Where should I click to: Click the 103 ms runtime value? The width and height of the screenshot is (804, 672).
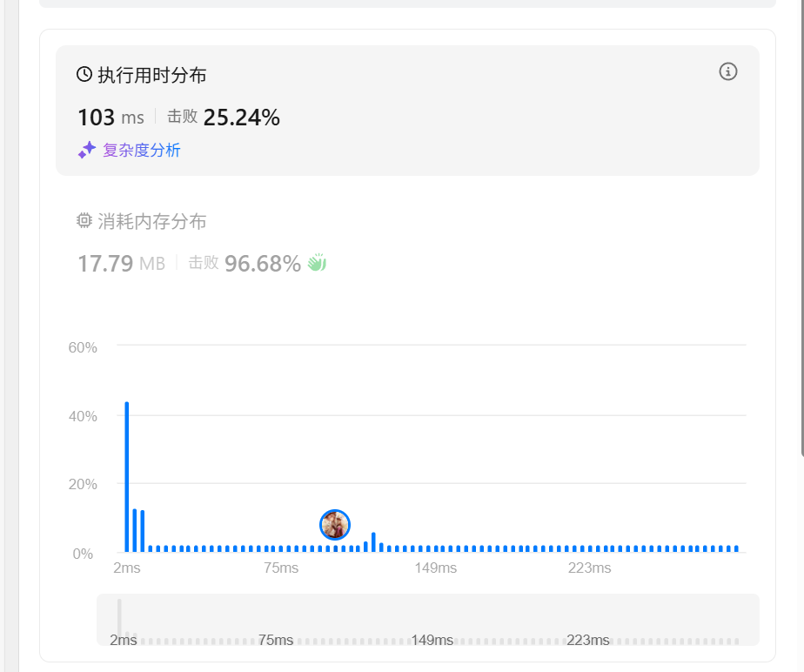coord(111,118)
